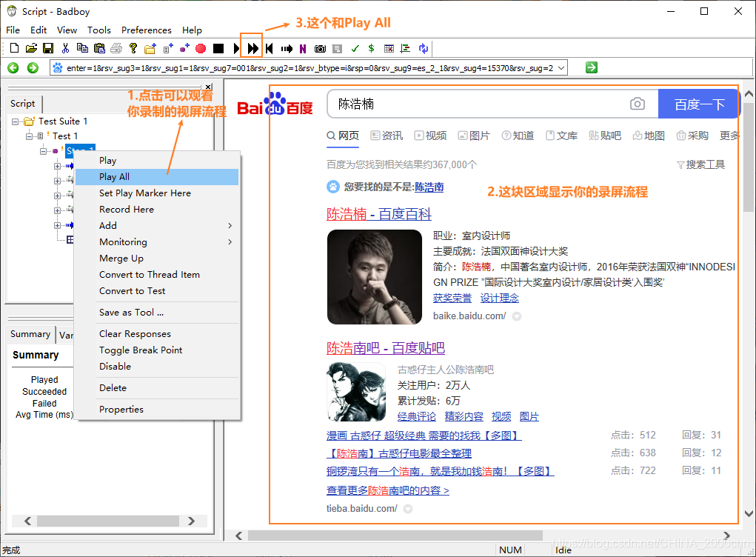Expand dropdown next to baike.baidu.com

517,317
